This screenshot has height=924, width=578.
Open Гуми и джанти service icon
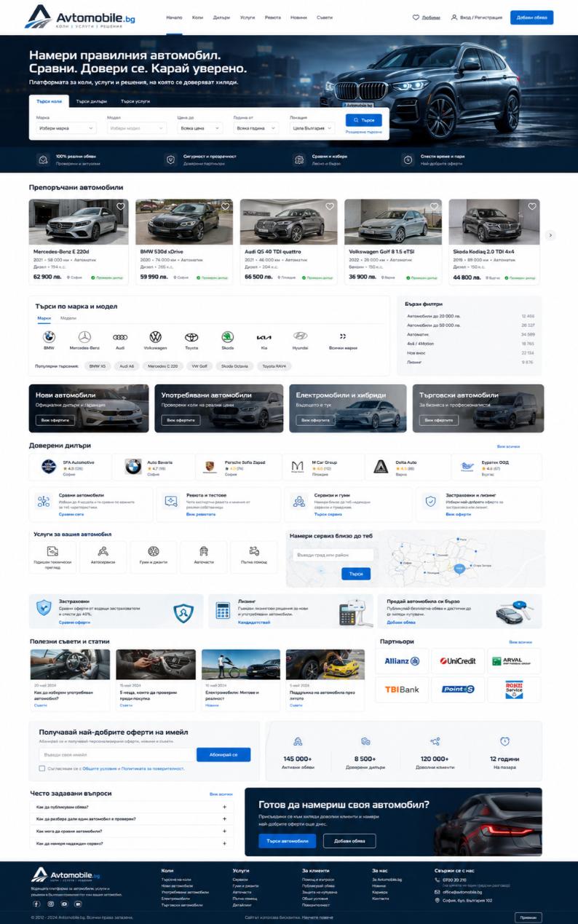click(x=154, y=551)
